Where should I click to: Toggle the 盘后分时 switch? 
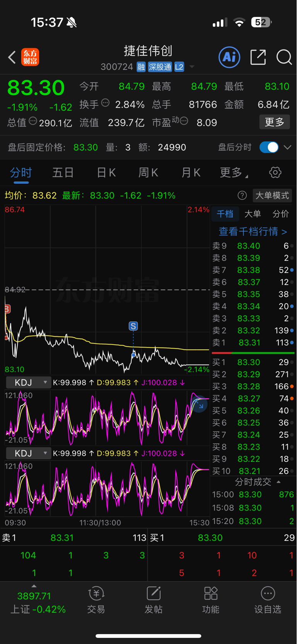pyautogui.click(x=269, y=147)
